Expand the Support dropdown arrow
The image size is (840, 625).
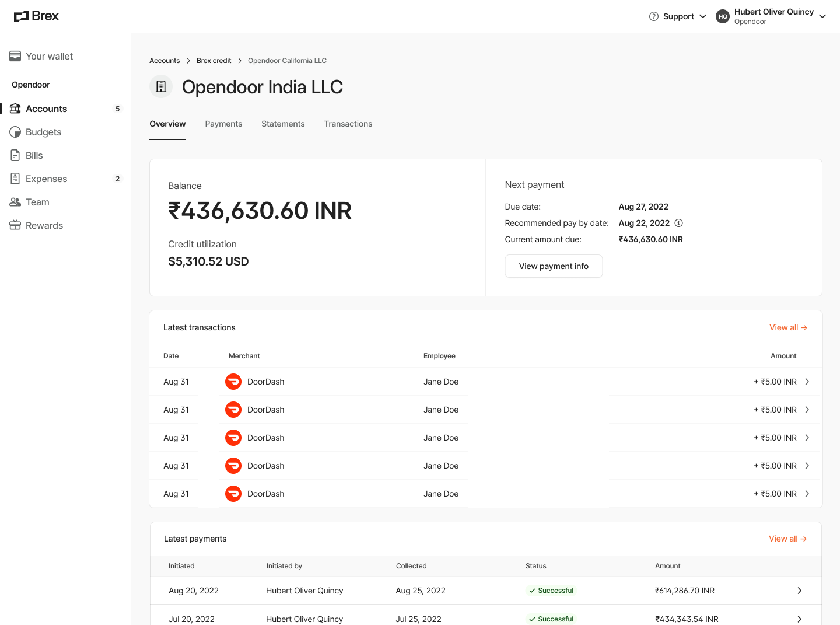703,16
